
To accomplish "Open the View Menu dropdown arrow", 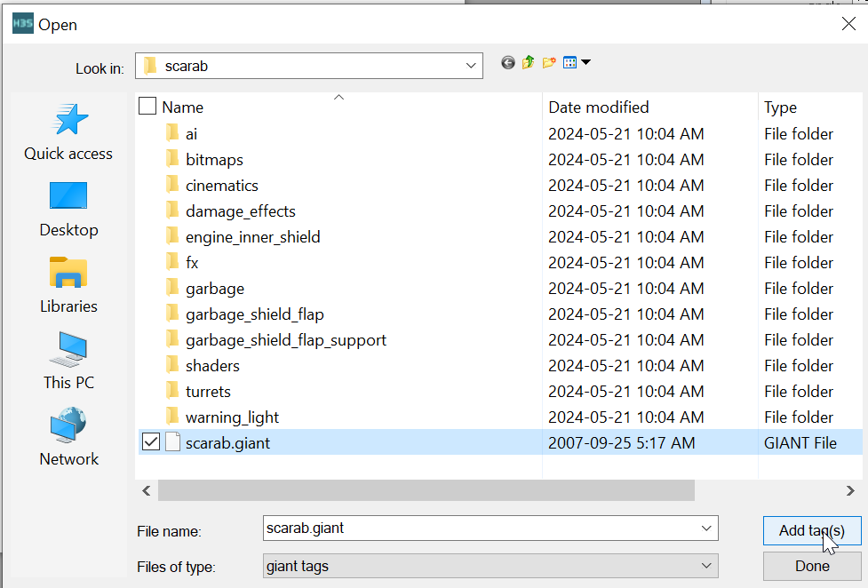I will click(x=586, y=63).
